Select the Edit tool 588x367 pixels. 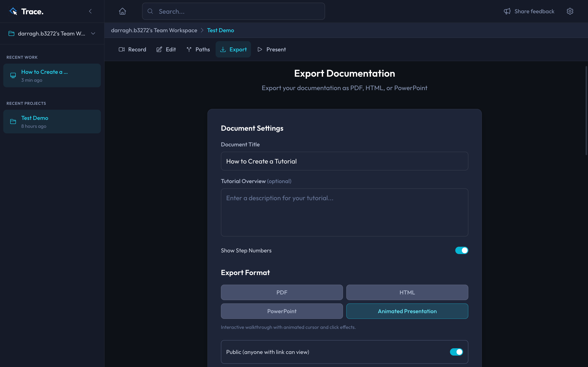pos(166,49)
